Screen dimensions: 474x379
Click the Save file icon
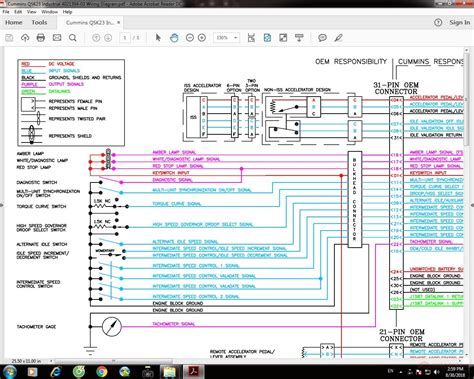[9, 38]
